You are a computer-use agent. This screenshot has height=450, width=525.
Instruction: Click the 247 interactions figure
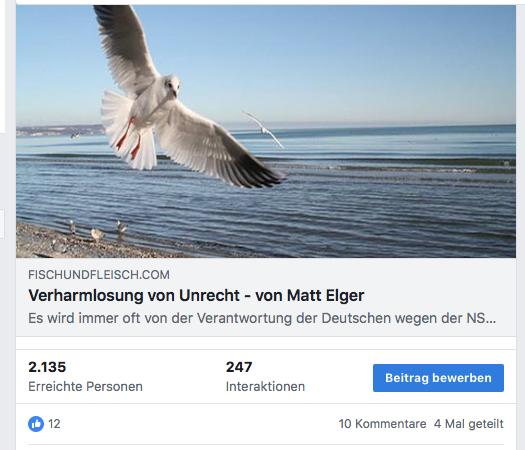tap(239, 367)
